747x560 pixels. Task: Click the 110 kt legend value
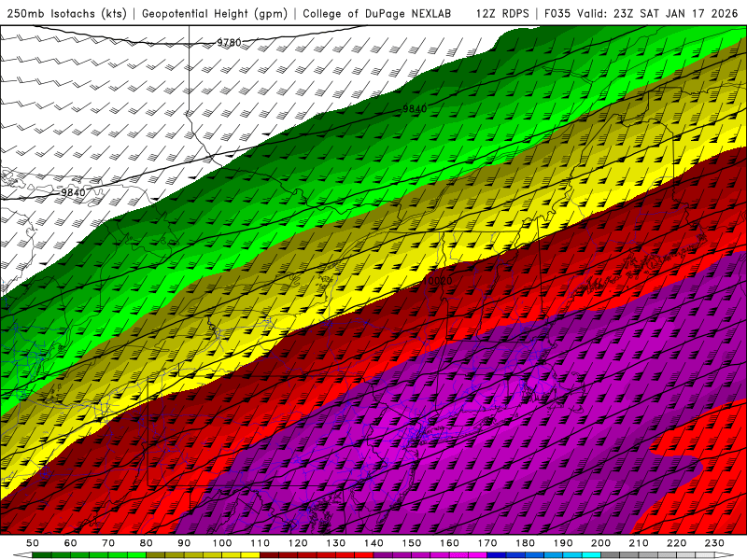click(x=261, y=543)
